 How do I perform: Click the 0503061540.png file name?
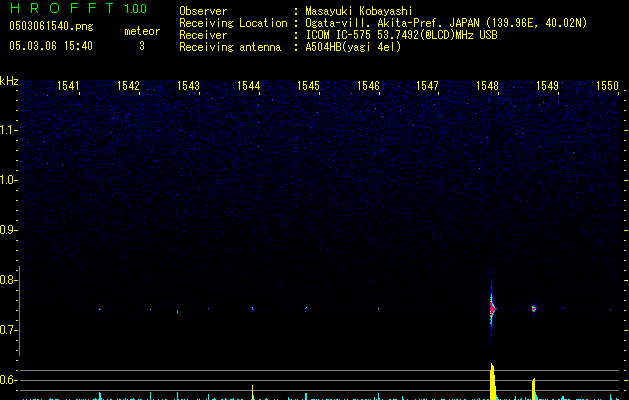(x=50, y=27)
